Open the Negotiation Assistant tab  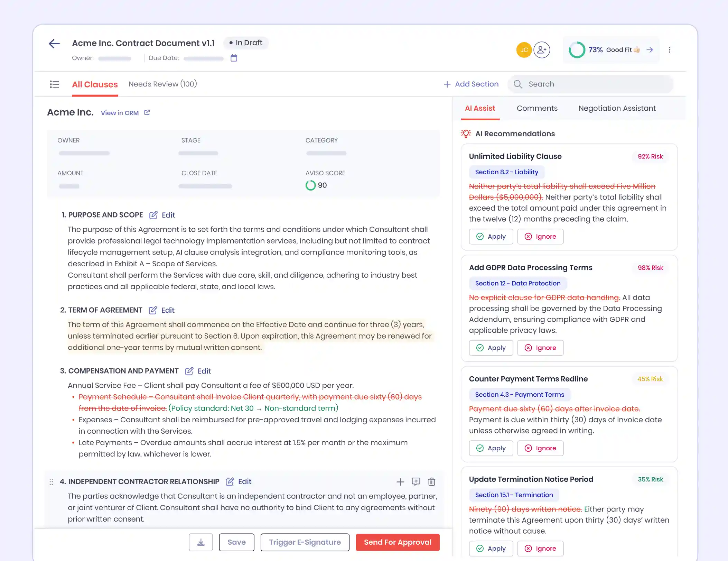[617, 108]
